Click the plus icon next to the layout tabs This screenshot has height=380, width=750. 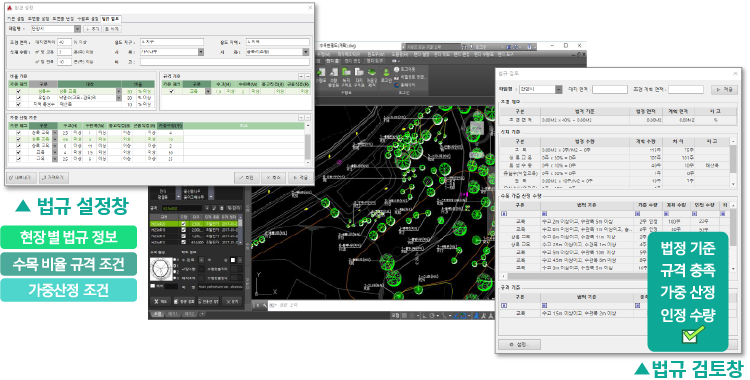tap(202, 314)
